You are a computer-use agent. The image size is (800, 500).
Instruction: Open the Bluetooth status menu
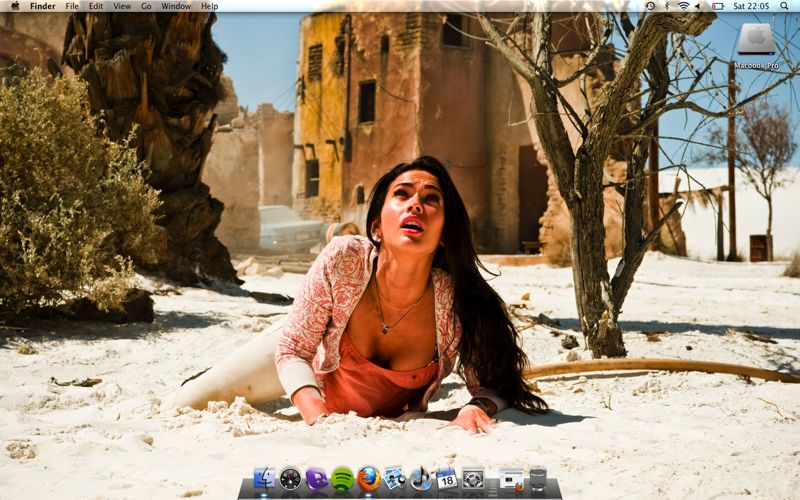(x=666, y=6)
